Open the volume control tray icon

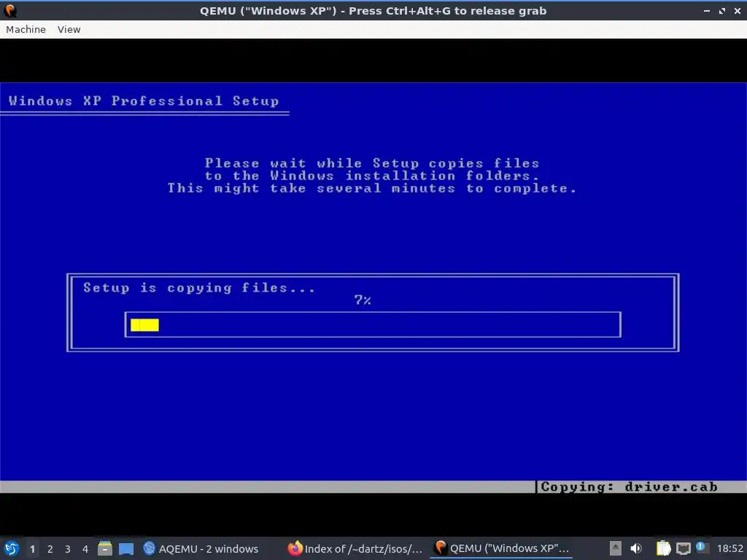pos(636,548)
